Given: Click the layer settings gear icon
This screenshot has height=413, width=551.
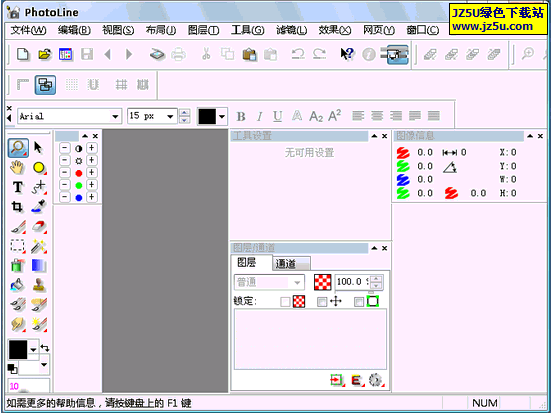Looking at the screenshot, I should pyautogui.click(x=376, y=380).
